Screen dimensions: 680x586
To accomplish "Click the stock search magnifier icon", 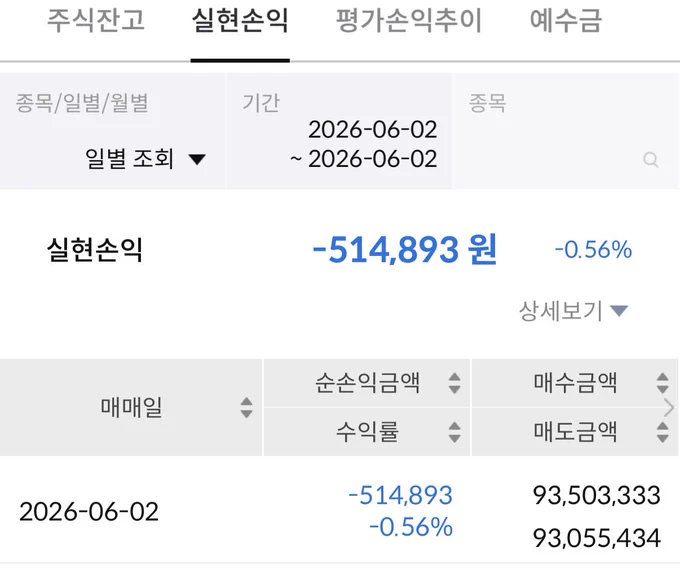I will pyautogui.click(x=651, y=160).
